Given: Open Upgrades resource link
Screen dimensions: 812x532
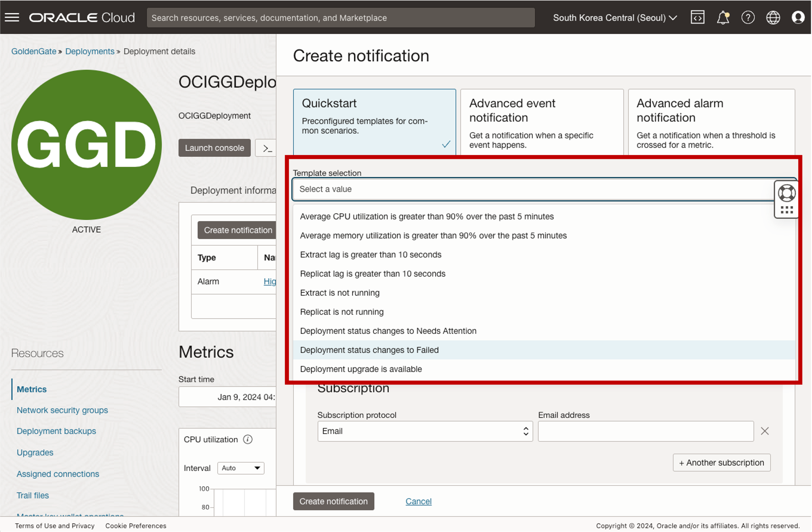Looking at the screenshot, I should point(35,453).
